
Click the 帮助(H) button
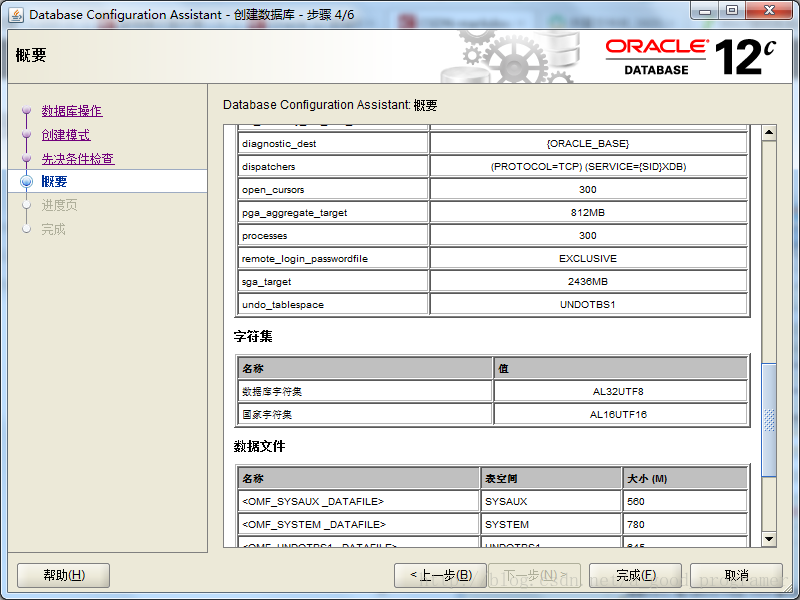point(64,576)
